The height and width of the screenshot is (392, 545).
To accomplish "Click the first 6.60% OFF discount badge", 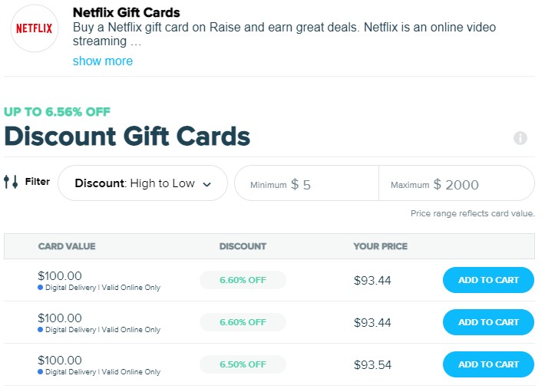I will pos(243,280).
